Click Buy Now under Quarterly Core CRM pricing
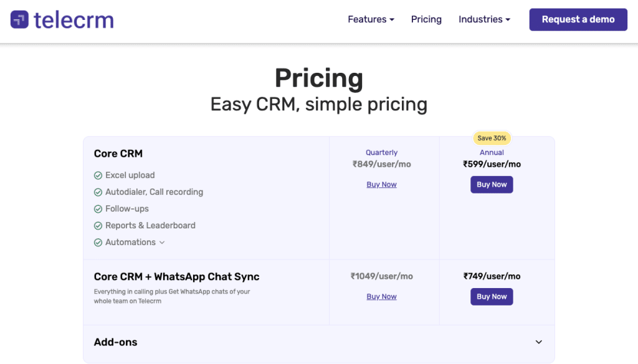 (381, 184)
